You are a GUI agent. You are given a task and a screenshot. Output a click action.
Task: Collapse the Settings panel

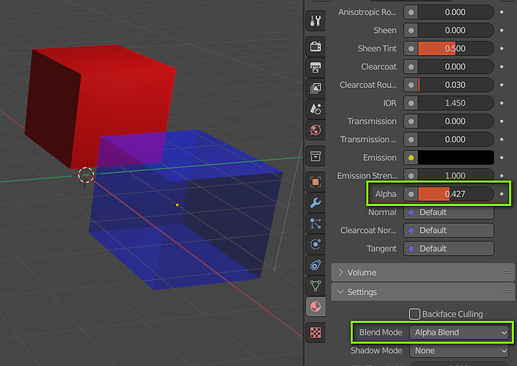coord(423,292)
